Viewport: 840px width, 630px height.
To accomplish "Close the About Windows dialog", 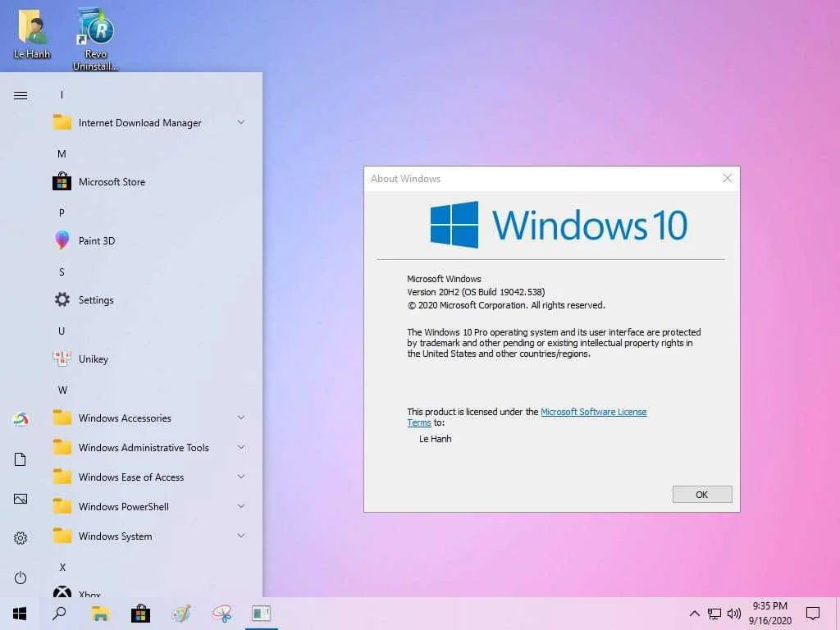I will coord(727,178).
